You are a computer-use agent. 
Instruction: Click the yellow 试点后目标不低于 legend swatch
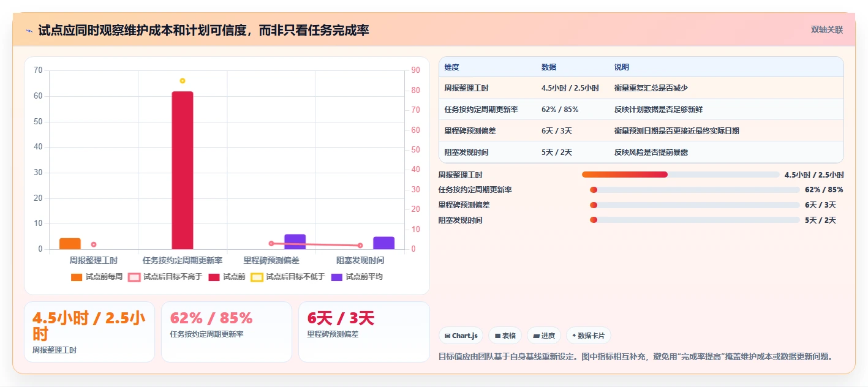click(257, 277)
